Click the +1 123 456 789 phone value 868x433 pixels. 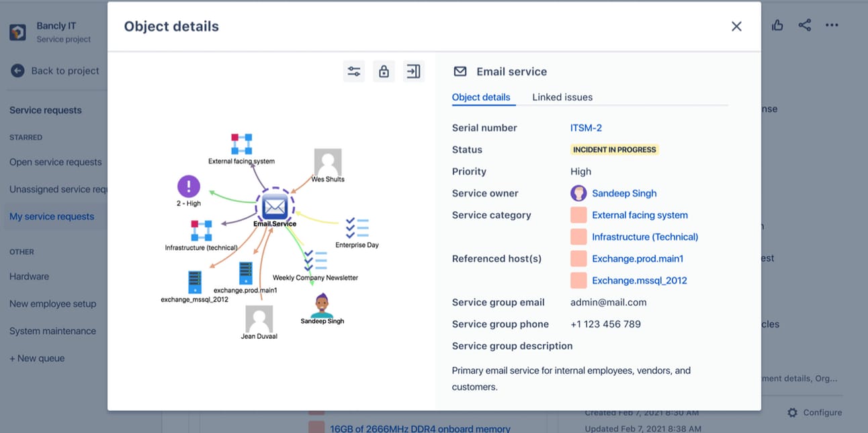(x=605, y=324)
